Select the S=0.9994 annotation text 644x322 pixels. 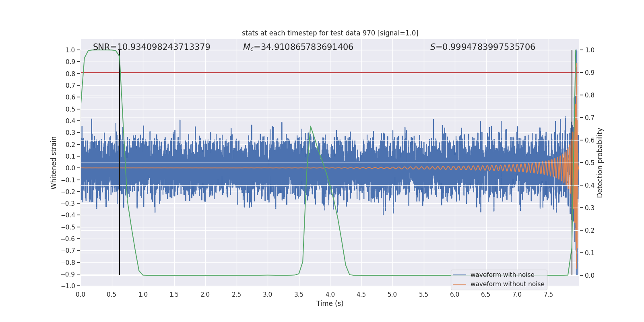(483, 47)
